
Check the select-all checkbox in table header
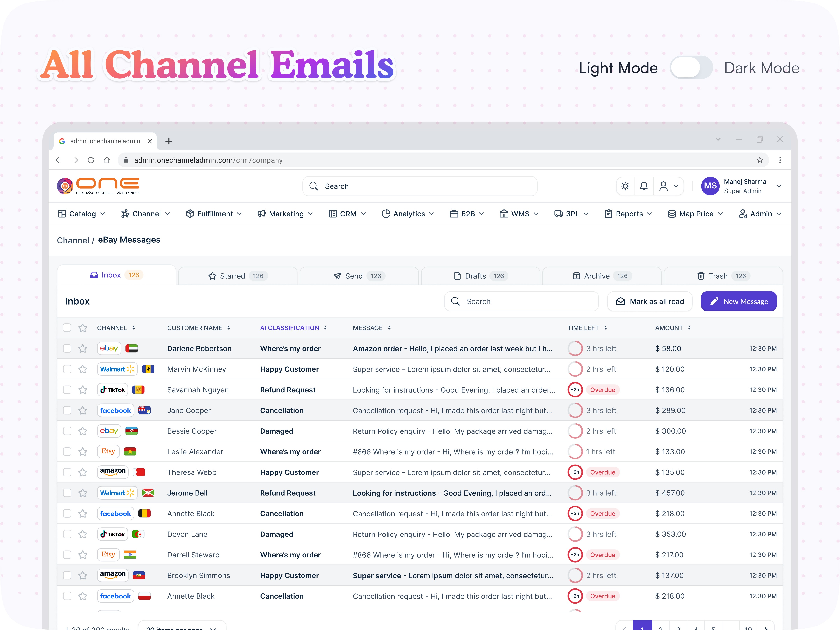coord(67,328)
